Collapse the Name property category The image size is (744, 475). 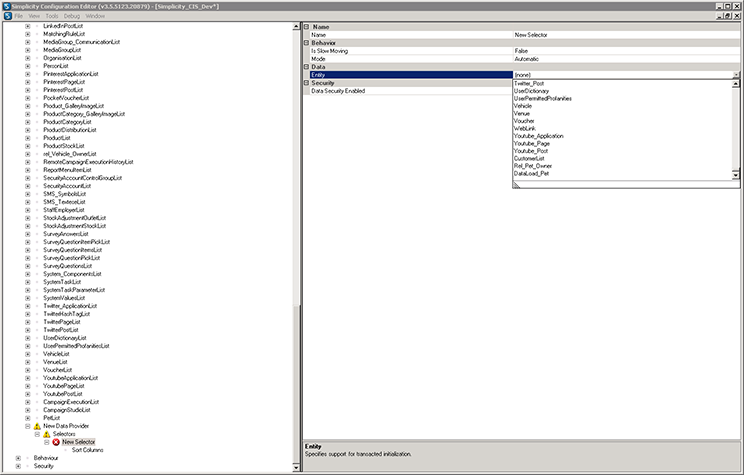307,27
